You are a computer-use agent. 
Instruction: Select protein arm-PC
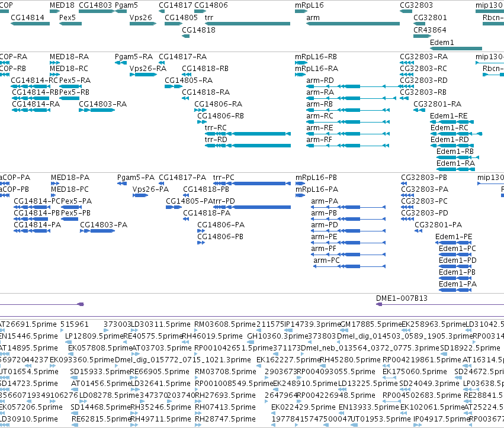click(x=326, y=260)
